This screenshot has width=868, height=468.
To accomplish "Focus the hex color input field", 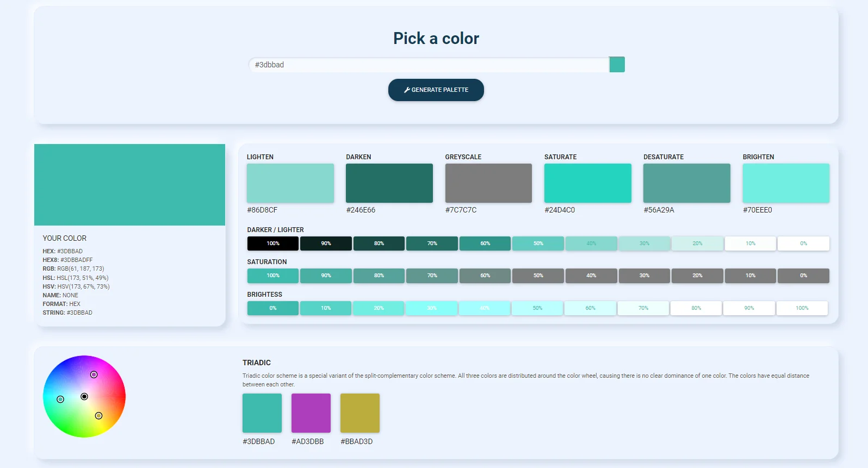I will click(429, 65).
